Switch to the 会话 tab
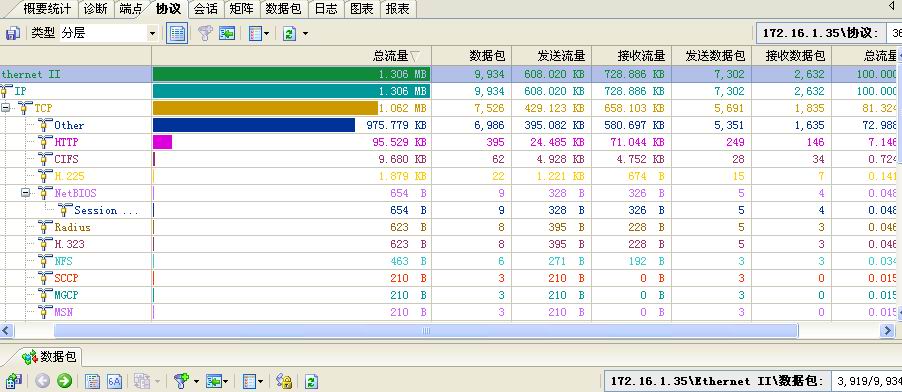This screenshot has width=902, height=392. (206, 9)
